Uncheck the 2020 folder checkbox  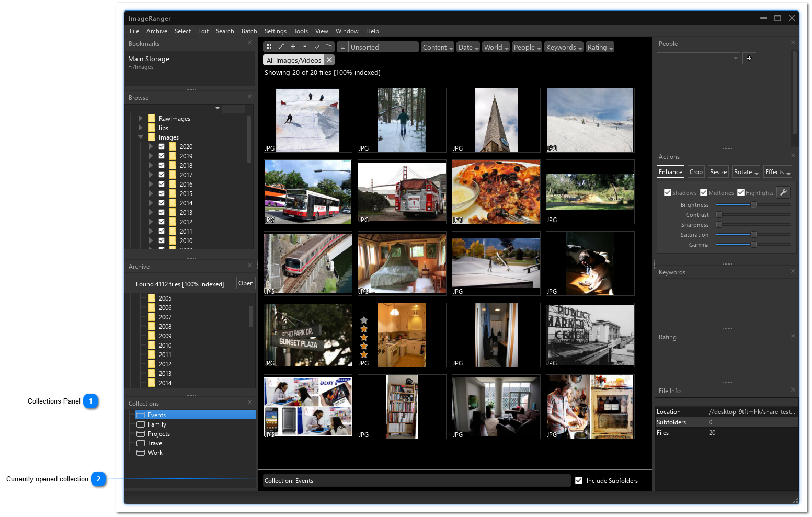[162, 147]
